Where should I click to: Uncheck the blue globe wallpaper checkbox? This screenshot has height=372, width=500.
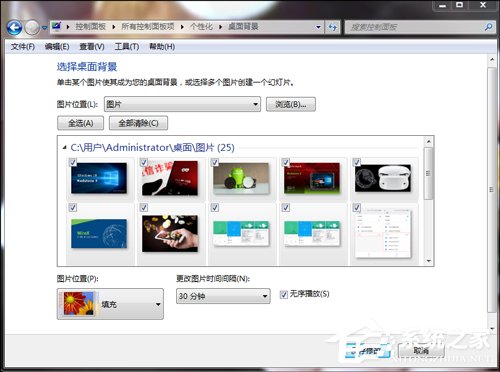(73, 208)
